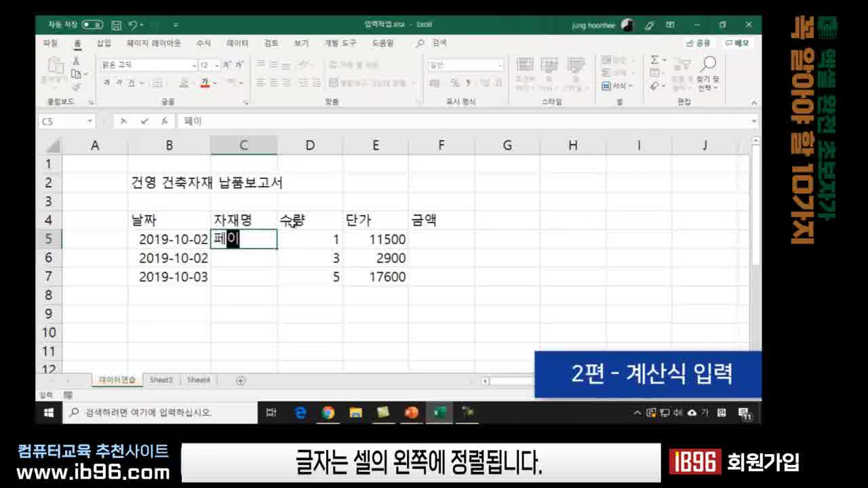Screen dimensions: 868x488
Task: Open the font name dropdown
Action: tap(194, 66)
